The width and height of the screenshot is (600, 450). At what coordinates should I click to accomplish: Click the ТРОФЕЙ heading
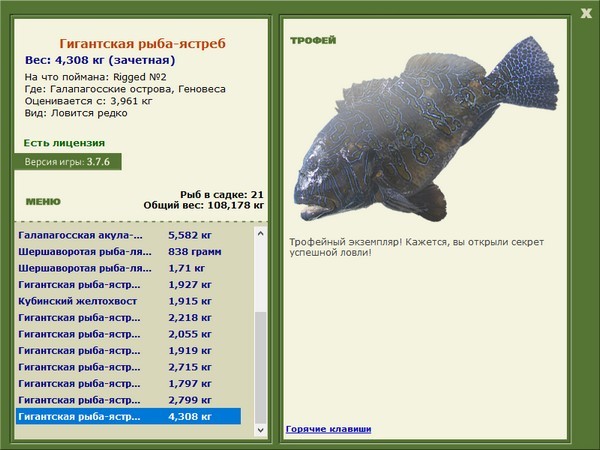(x=313, y=40)
